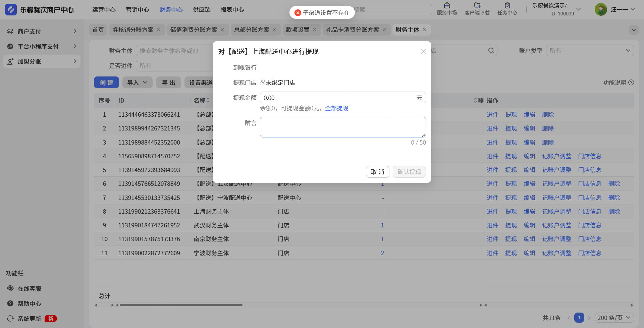The height and width of the screenshot is (328, 644).
Task: Click the 创建 button
Action: pos(106,83)
